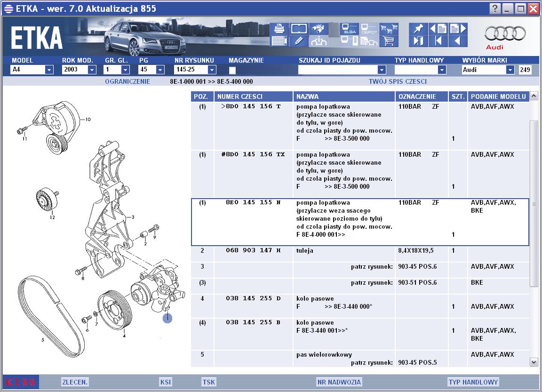This screenshot has height=392, width=542.
Task: Select part row 8E0 145 155 N
Action: coord(360,222)
